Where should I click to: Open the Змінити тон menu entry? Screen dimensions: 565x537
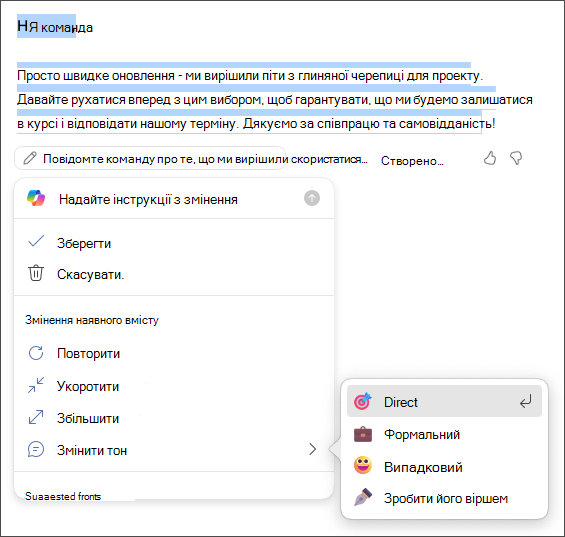point(174,450)
